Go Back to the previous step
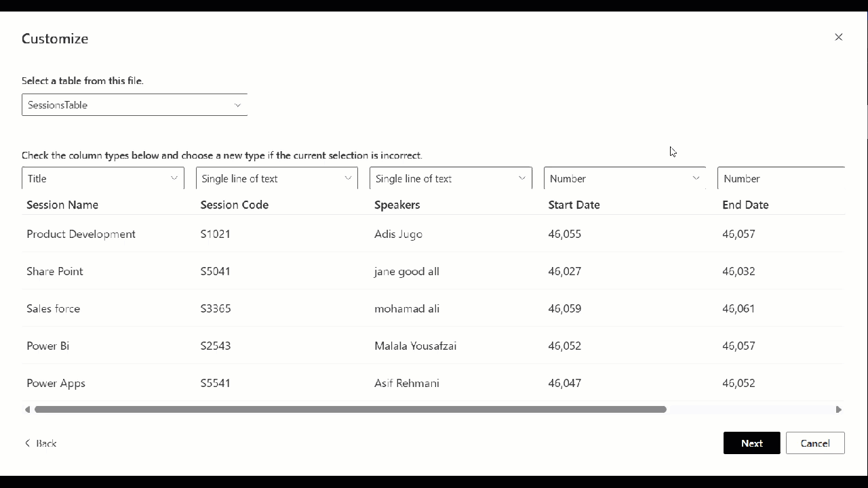 pos(41,443)
